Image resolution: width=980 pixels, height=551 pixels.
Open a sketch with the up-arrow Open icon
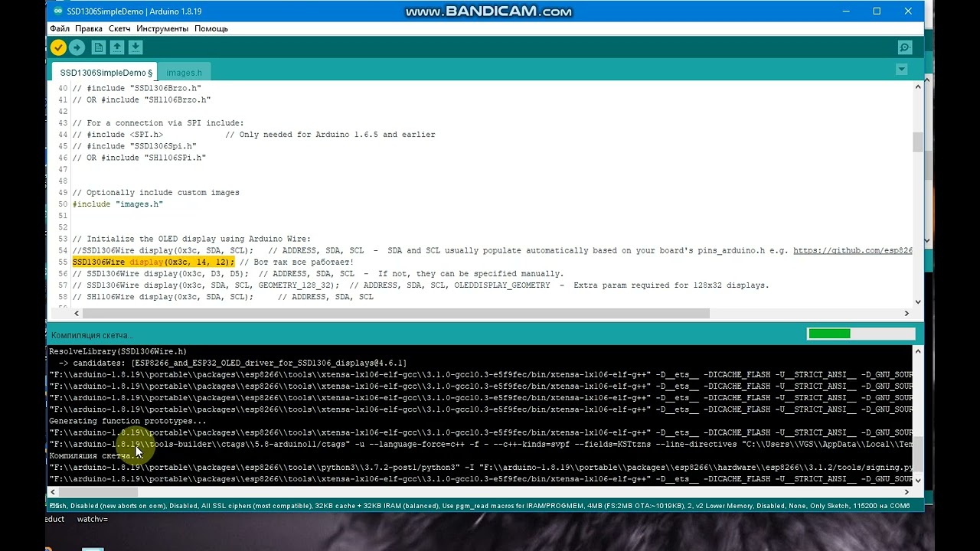coord(117,47)
